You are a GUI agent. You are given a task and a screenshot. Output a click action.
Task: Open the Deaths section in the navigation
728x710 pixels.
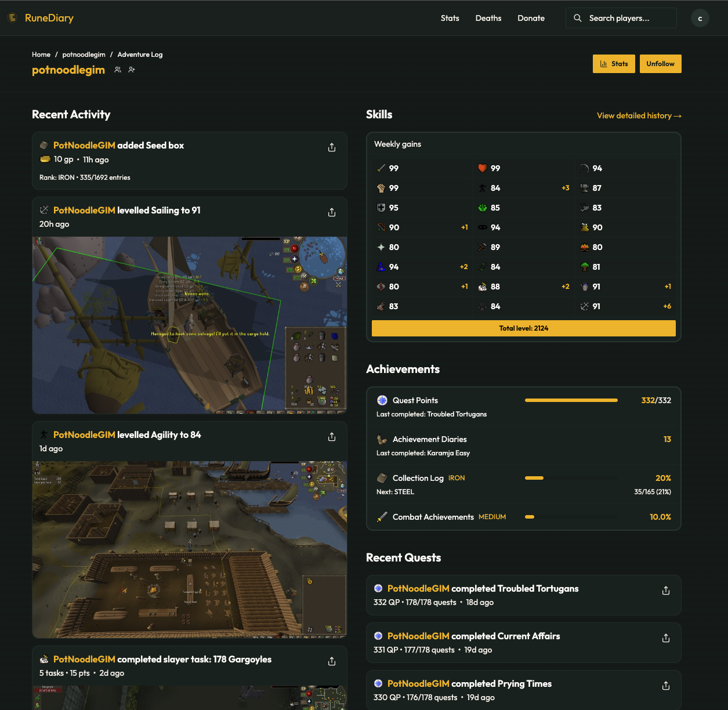pyautogui.click(x=488, y=18)
